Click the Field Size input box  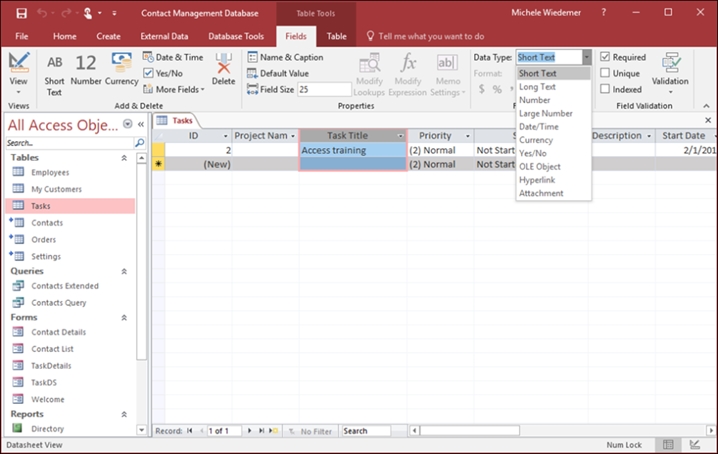point(324,89)
